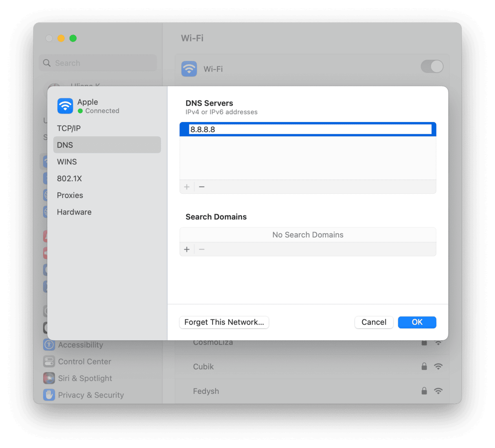
Task: Click the Accessibility icon in sidebar
Action: [49, 345]
